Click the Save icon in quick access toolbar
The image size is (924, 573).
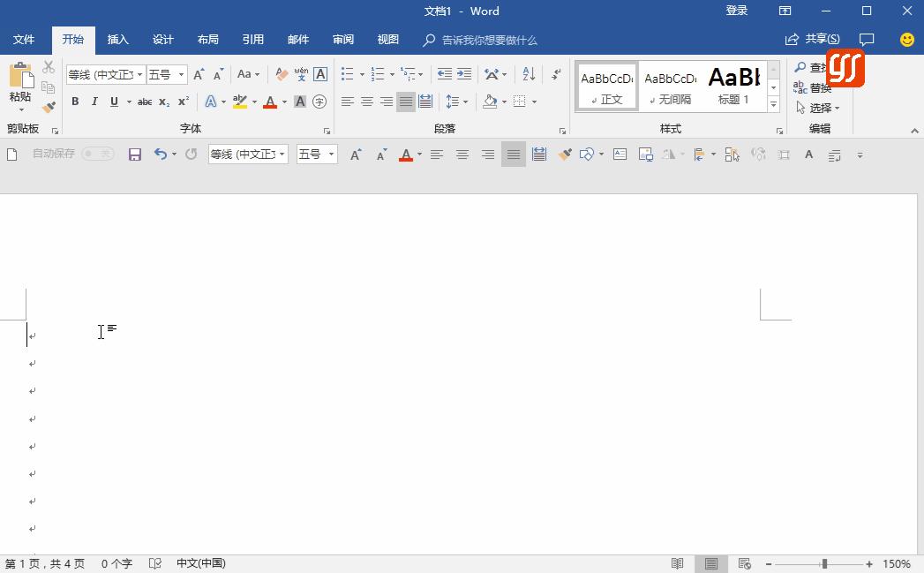point(135,155)
